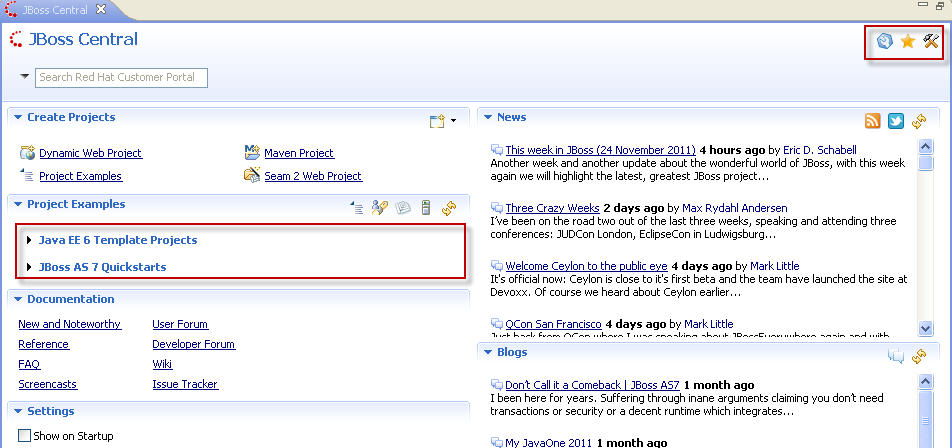Image resolution: width=952 pixels, height=448 pixels.
Task: Click the Blogs scrollbar up arrow
Action: [x=925, y=382]
